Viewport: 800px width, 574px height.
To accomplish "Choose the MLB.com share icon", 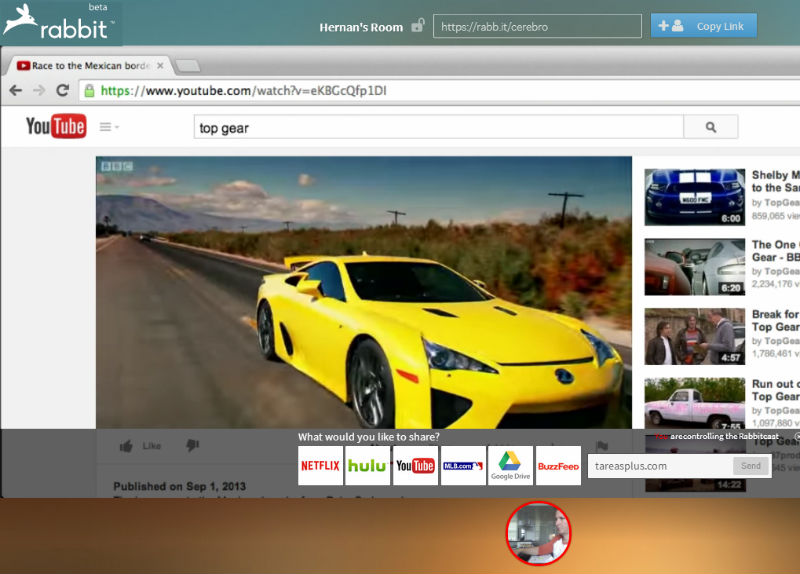I will (x=463, y=466).
